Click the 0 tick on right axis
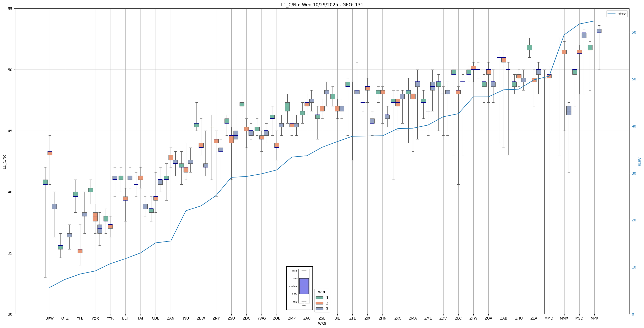 point(633,314)
